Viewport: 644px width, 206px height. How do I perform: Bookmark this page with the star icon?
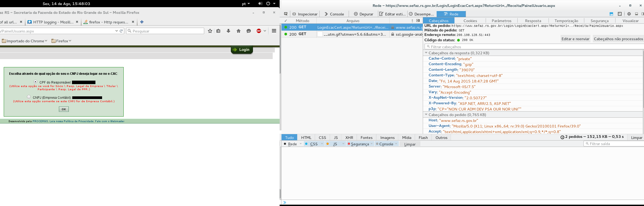click(x=210, y=31)
